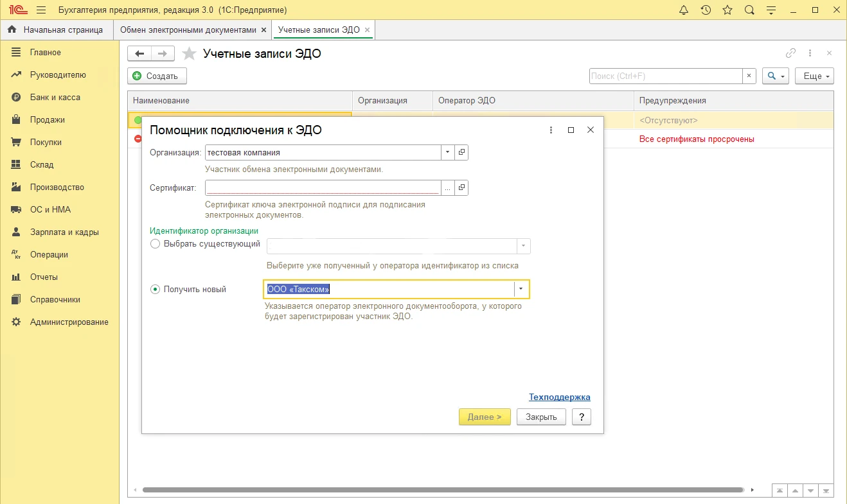Select the Выбрать существующий radio button
Screen dimensions: 847x504
click(155, 244)
